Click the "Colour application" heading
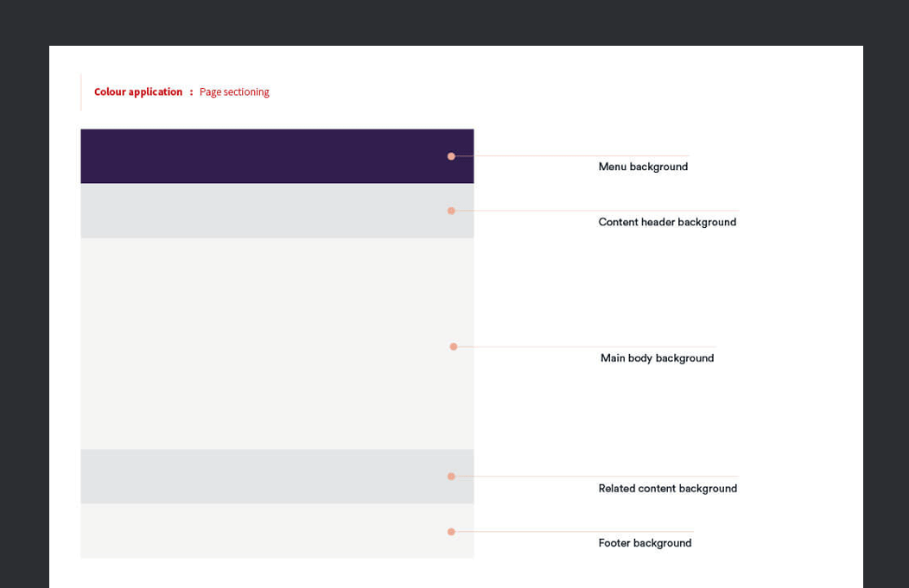The width and height of the screenshot is (909, 588). tap(138, 92)
